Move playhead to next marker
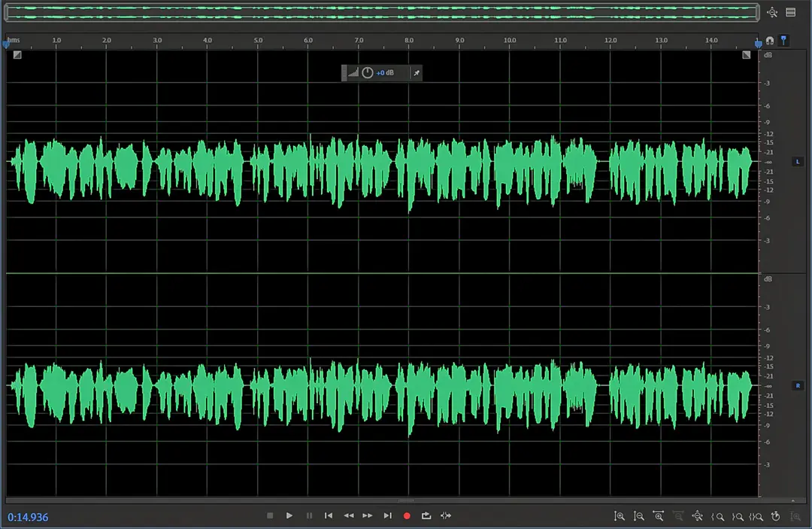Viewport: 812px width, 529px height. click(x=387, y=515)
